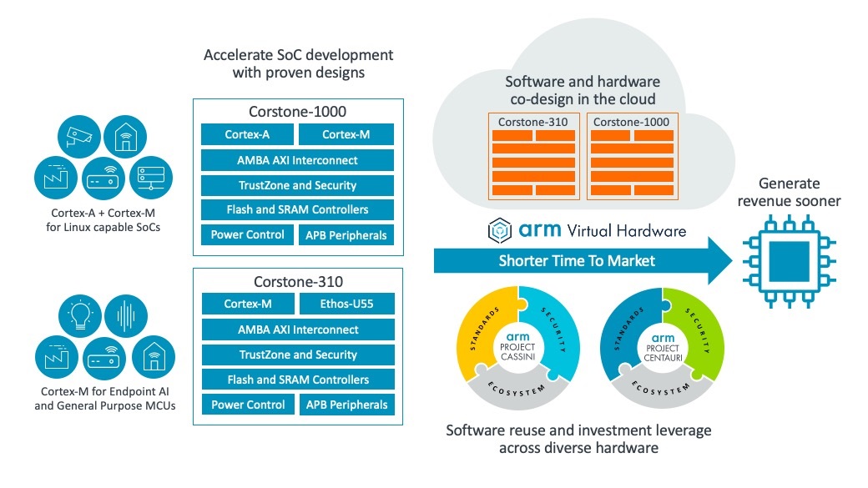Viewport: 868px width, 488px height.
Task: Select the orange Corstone-310 diagram in the cloud
Action: 533,156
